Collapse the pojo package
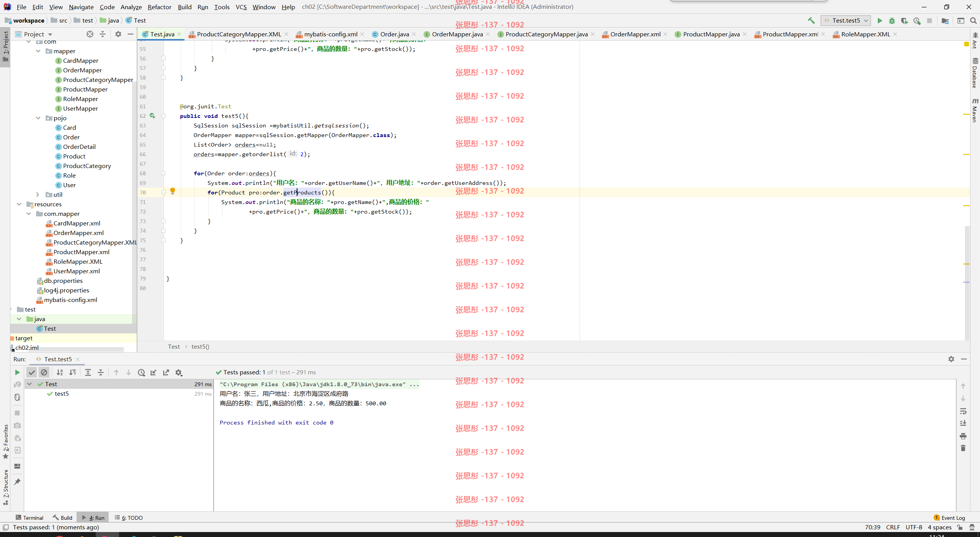 (x=38, y=118)
